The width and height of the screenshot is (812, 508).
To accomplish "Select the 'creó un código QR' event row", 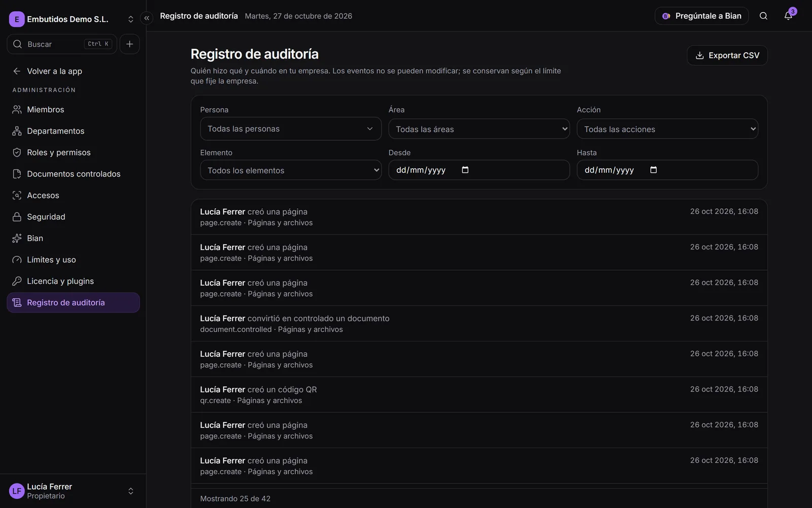I will click(479, 395).
